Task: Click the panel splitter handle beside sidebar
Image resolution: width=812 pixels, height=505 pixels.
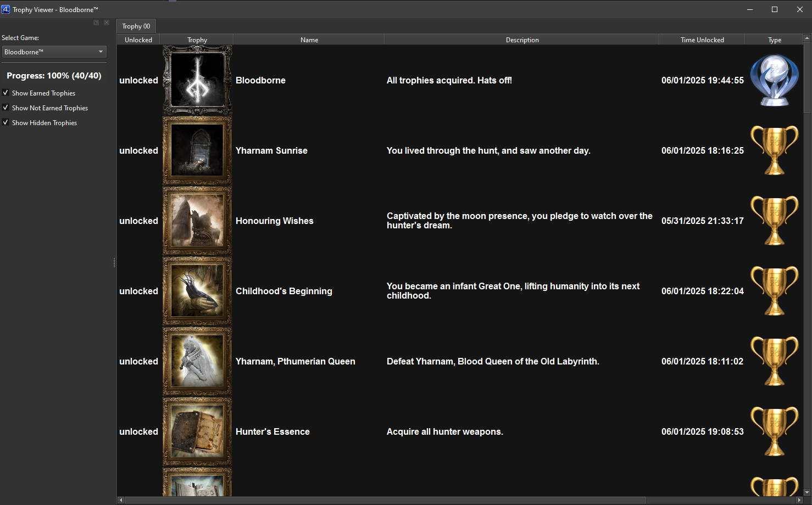Action: point(114,263)
